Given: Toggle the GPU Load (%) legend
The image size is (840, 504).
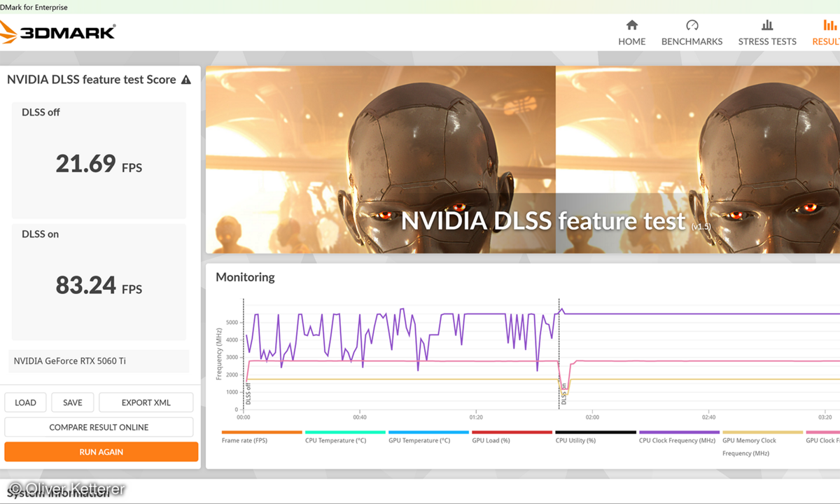Looking at the screenshot, I should click(x=512, y=437).
